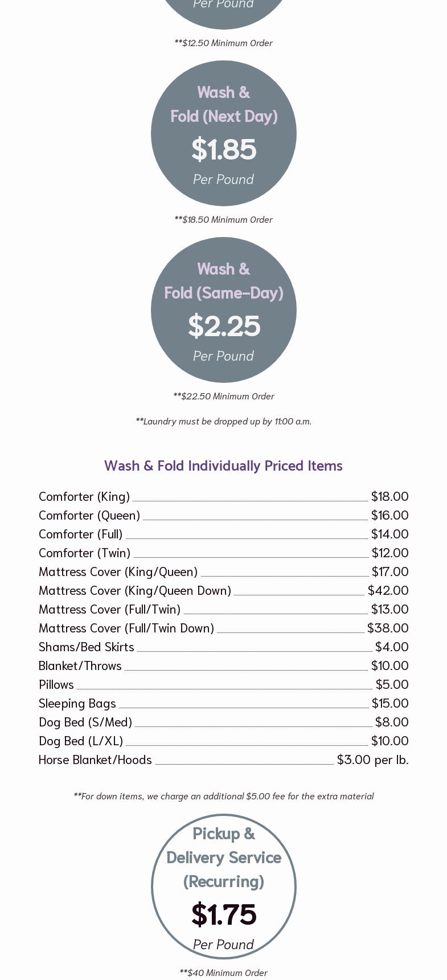Click the $18.50 Minimum Order note
The height and width of the screenshot is (980, 447).
click(223, 219)
